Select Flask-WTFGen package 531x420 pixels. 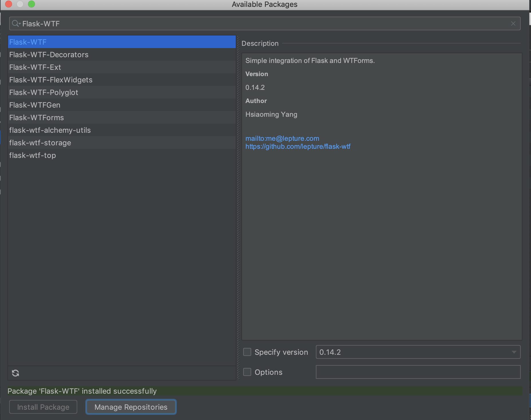coord(122,105)
